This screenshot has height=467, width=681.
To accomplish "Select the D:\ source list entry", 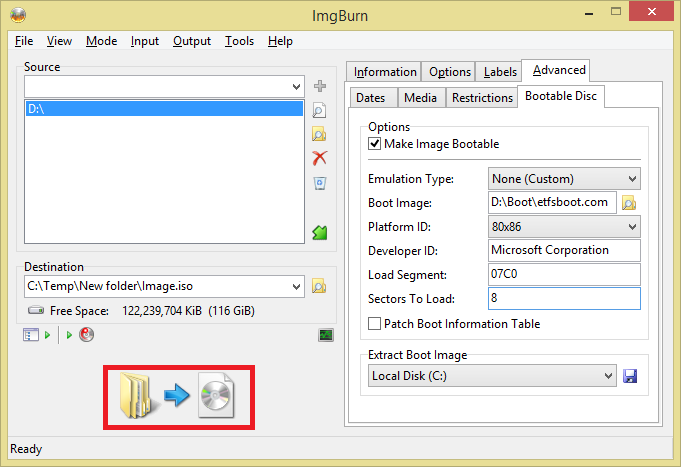I will click(164, 109).
